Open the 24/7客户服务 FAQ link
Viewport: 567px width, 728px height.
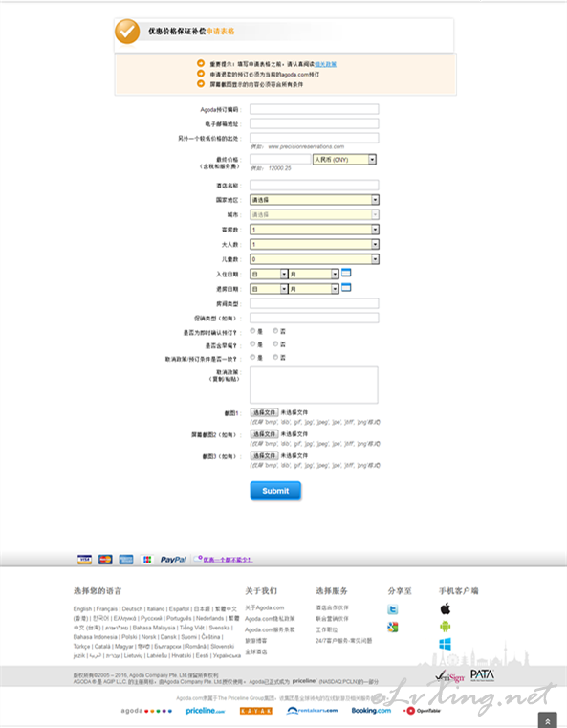(x=344, y=641)
